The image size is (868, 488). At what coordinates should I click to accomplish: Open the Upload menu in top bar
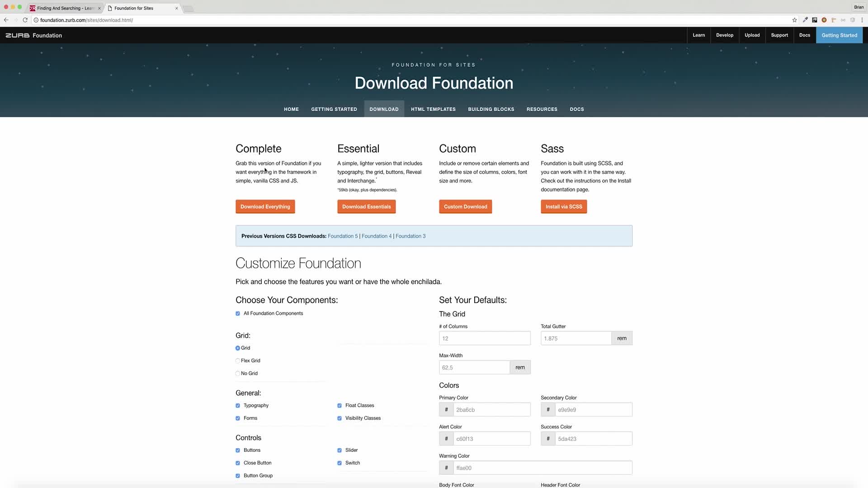coord(752,35)
